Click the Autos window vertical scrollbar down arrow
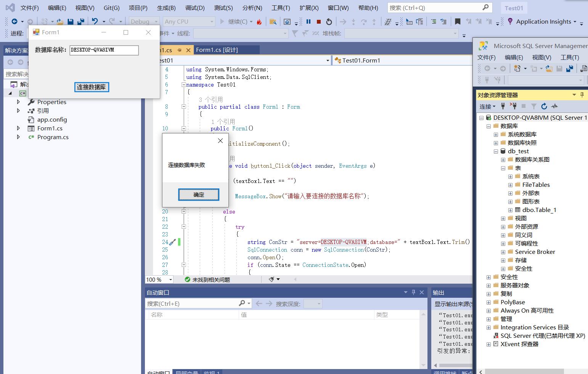 point(423,365)
